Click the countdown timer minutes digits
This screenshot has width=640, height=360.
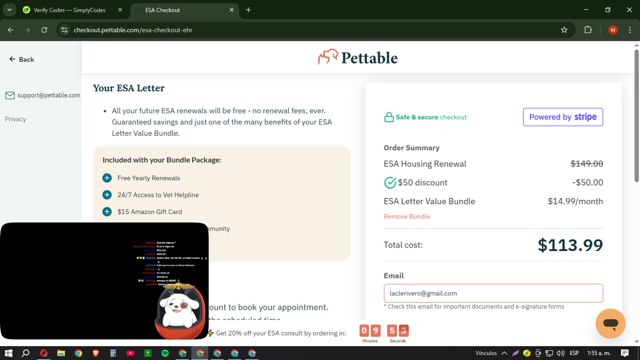[370, 330]
